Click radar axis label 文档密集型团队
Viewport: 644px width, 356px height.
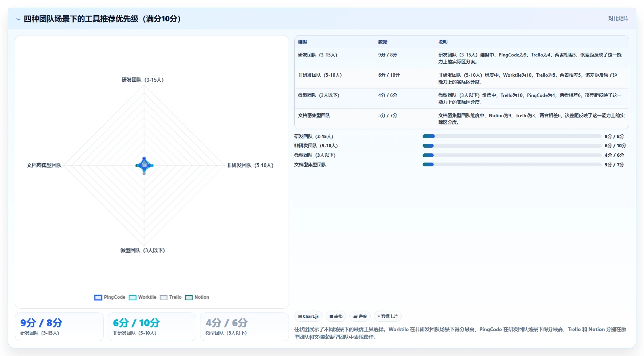pyautogui.click(x=44, y=165)
